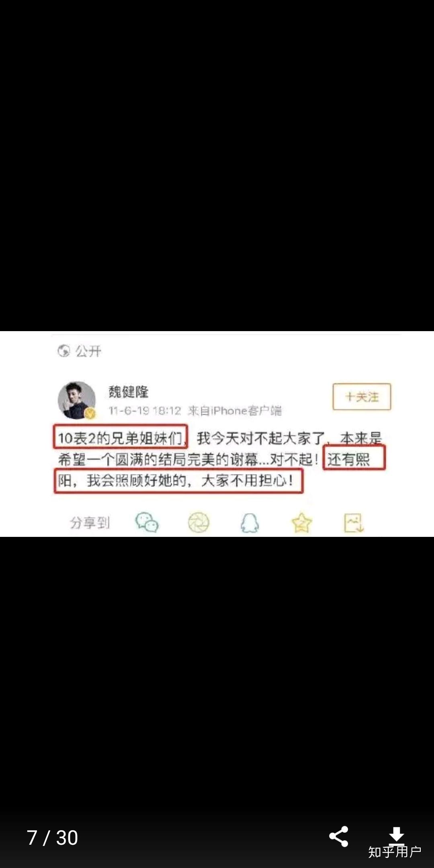Tap the 来自iPhone客户端 source text
This screenshot has height=868, width=434.
coord(235,411)
